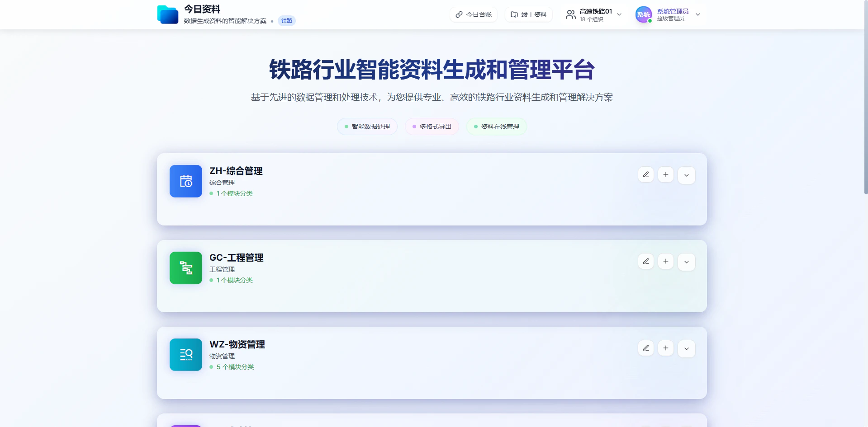Click the 今日资料 folder logo icon
The width and height of the screenshot is (868, 427).
pos(168,14)
